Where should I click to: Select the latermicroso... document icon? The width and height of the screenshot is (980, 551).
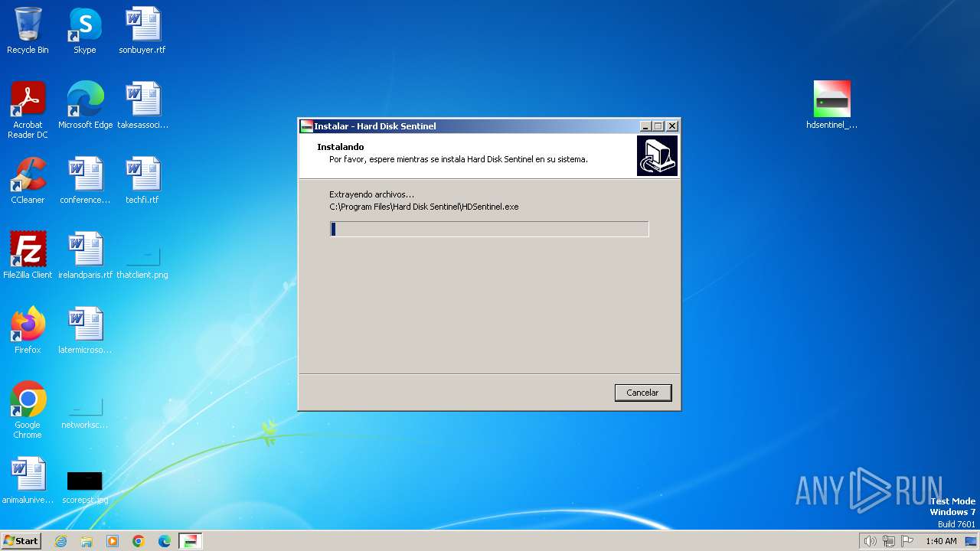tap(85, 331)
